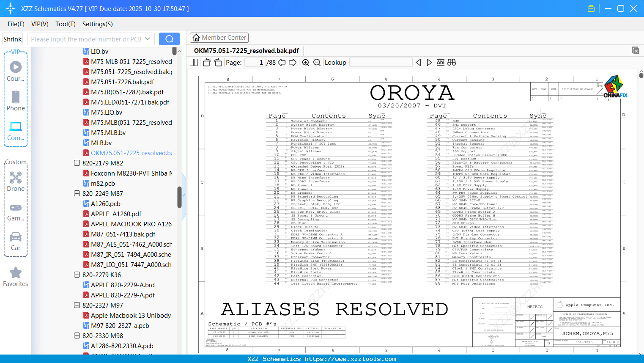Viewport: 644px width, 363px height.
Task: Open the Tool(T) menu
Action: pyautogui.click(x=66, y=24)
